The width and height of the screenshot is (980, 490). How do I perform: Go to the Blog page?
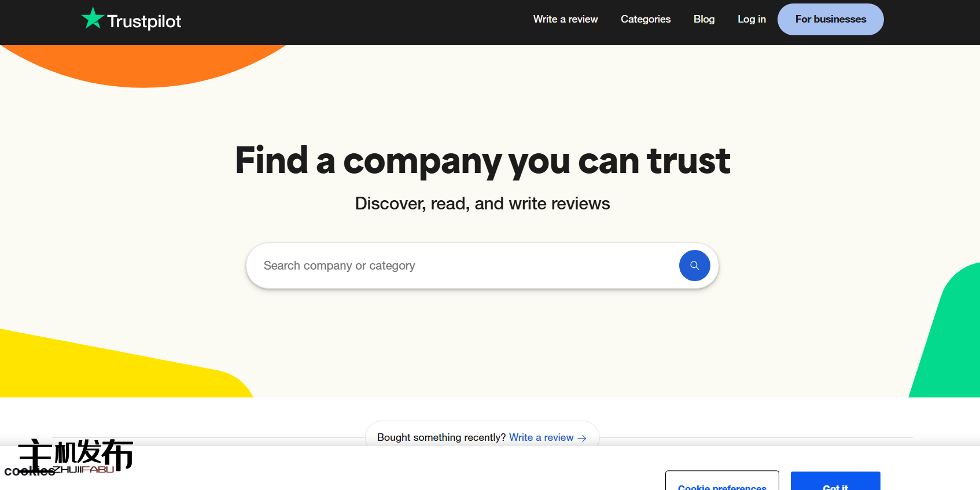click(704, 19)
